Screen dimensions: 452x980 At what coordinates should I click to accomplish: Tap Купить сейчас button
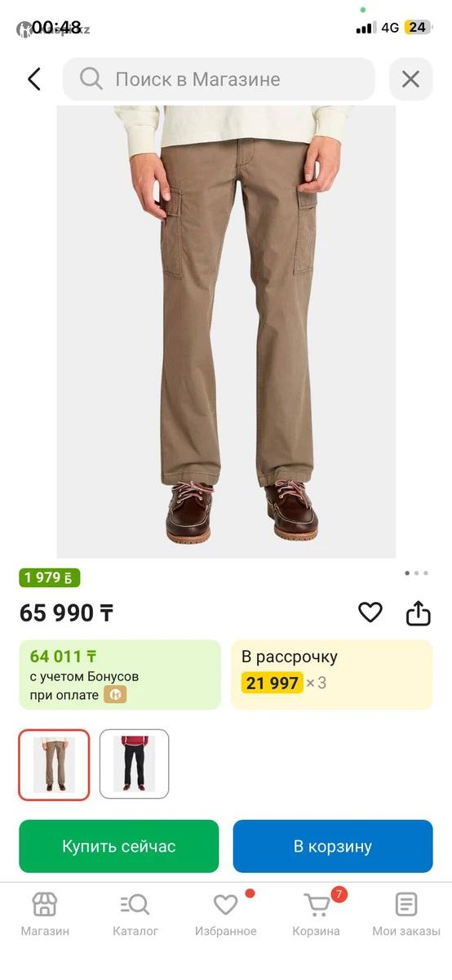119,846
